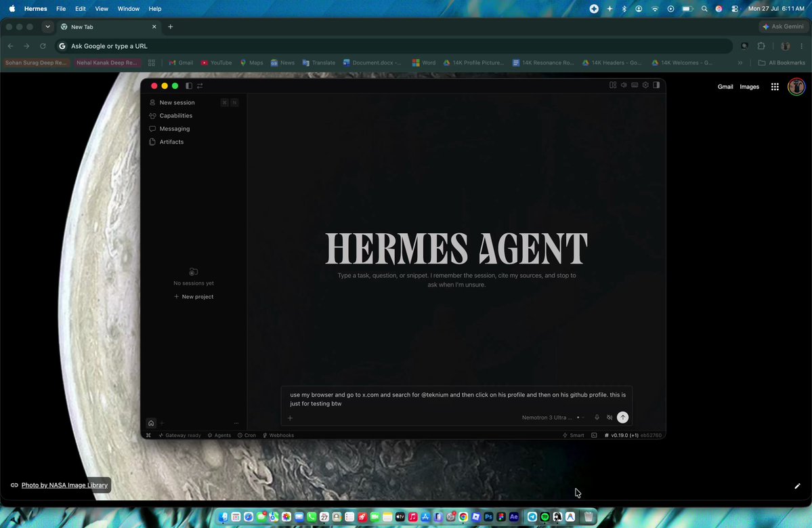This screenshot has width=812, height=528.
Task: Open the Artifacts section
Action: click(x=193, y=142)
